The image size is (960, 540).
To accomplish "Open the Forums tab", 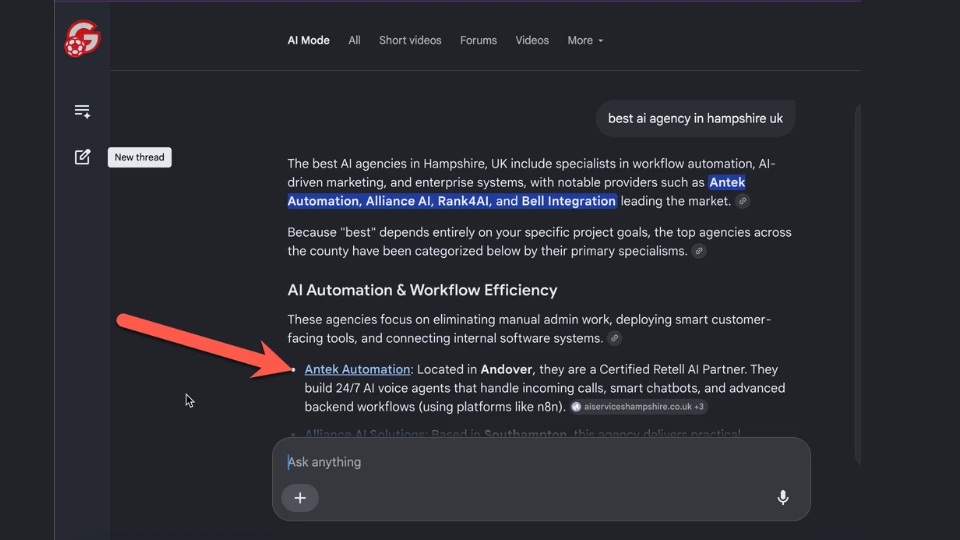I will (x=478, y=40).
